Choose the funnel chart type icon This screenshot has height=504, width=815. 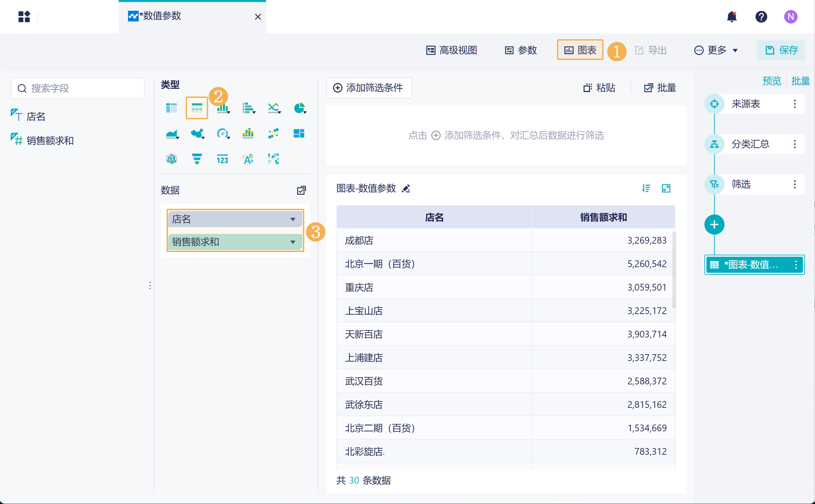(x=197, y=159)
